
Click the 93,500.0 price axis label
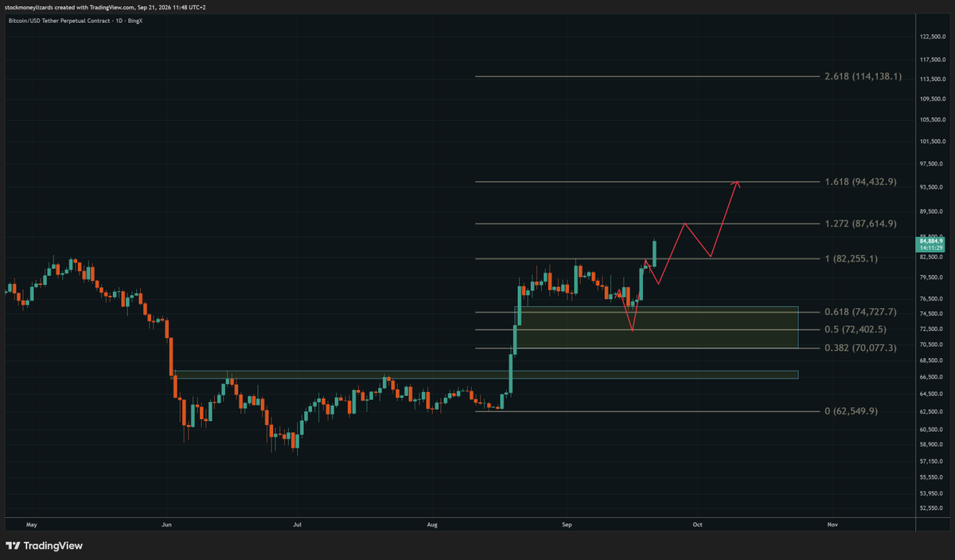click(x=930, y=188)
